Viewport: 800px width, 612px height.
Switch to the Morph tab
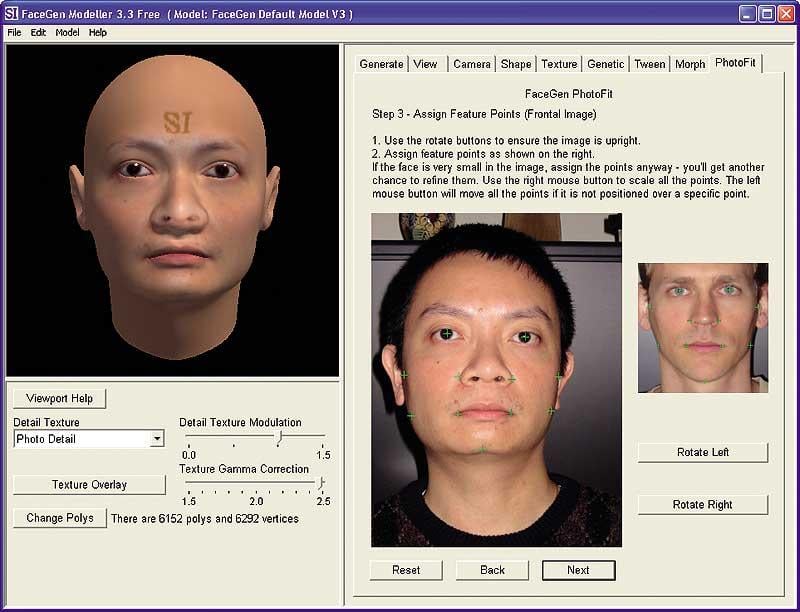pyautogui.click(x=690, y=64)
